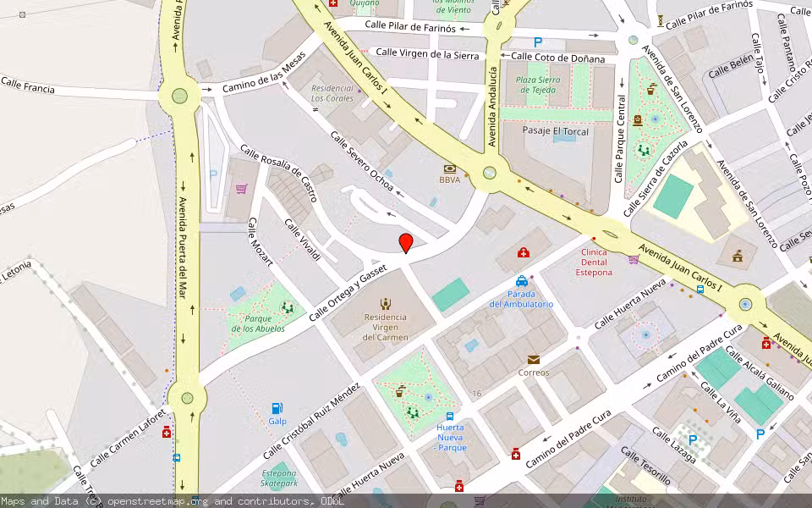This screenshot has height=508, width=812.
Task: Click the shopping cart icon near Calle Mozart
Action: (x=241, y=189)
